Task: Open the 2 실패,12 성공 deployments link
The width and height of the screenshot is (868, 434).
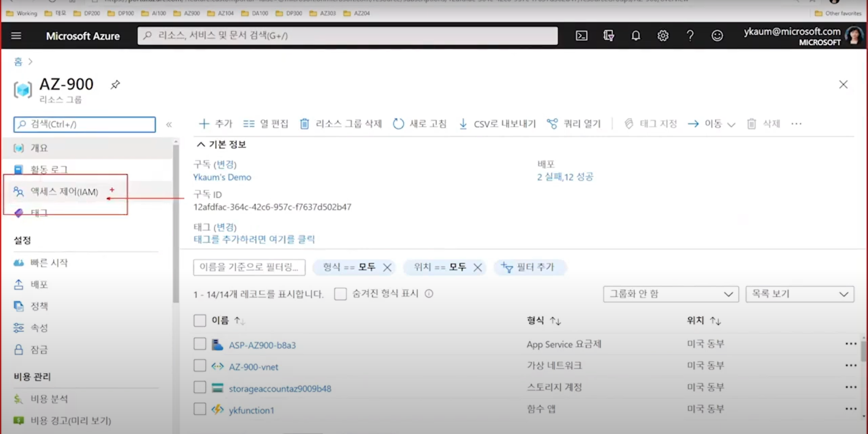Action: coord(565,177)
